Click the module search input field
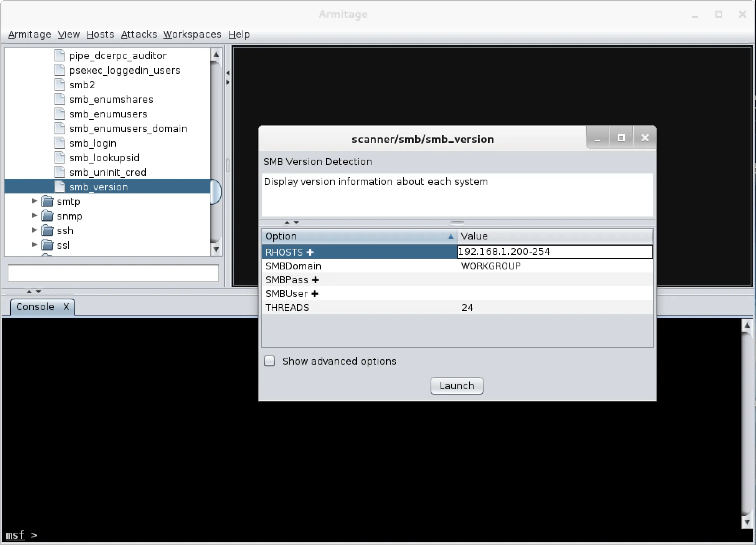The height and width of the screenshot is (545, 756). pyautogui.click(x=113, y=273)
